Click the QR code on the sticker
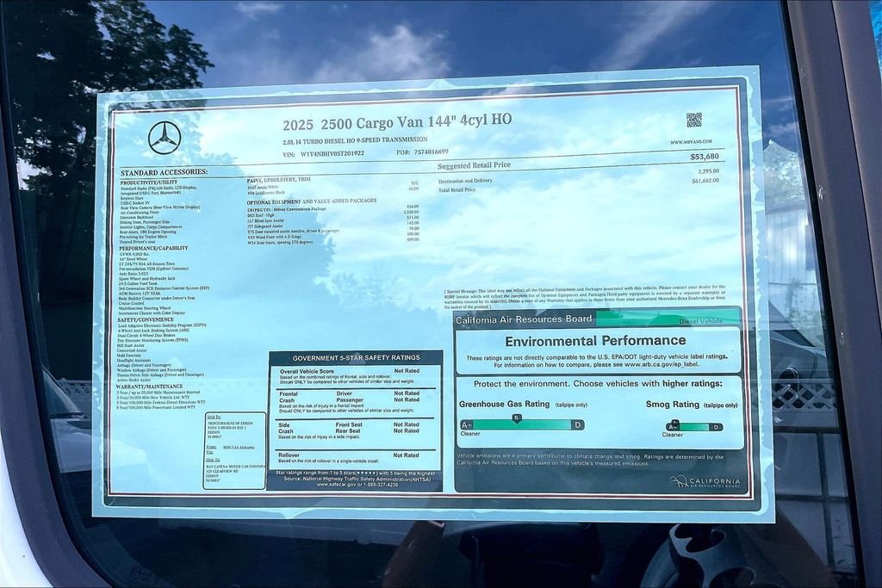The height and width of the screenshot is (588, 882). point(693,120)
